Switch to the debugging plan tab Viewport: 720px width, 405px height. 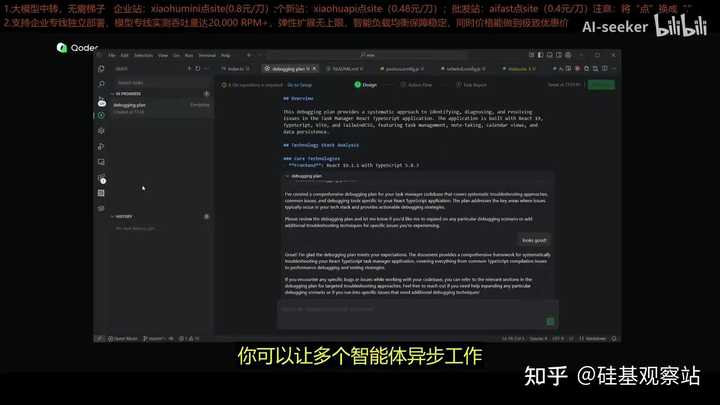288,69
